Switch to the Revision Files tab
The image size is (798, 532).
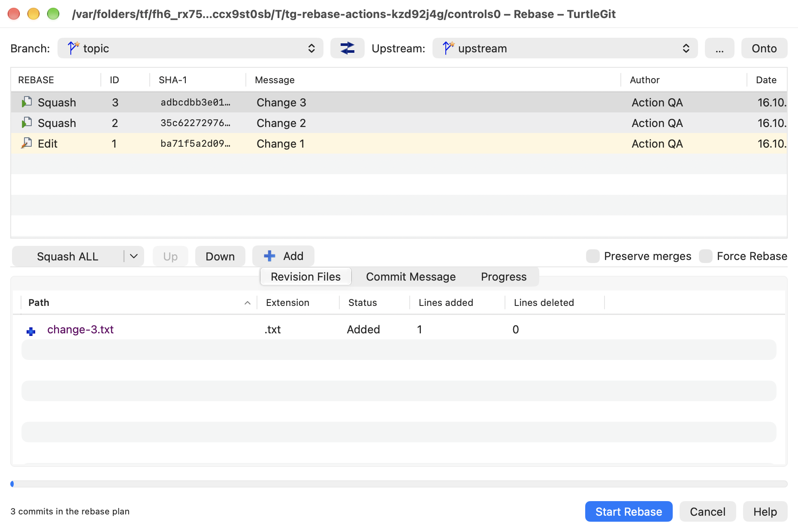pos(305,277)
